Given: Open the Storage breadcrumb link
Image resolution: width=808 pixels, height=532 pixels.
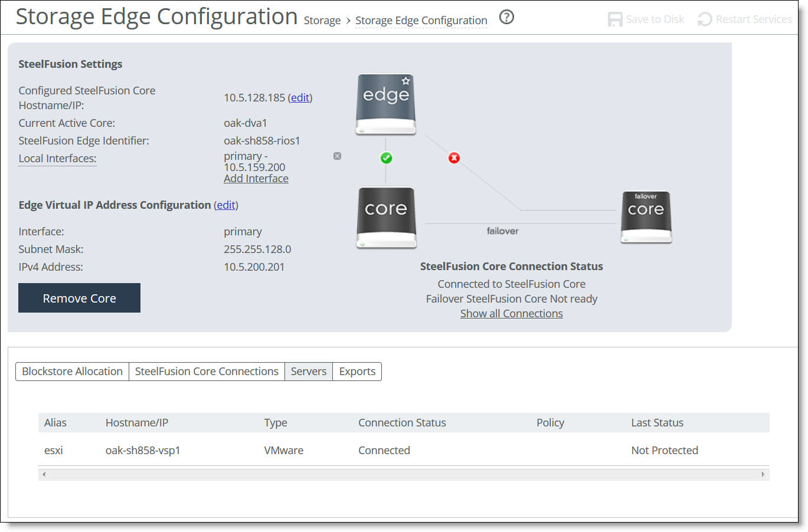Looking at the screenshot, I should pyautogui.click(x=322, y=20).
